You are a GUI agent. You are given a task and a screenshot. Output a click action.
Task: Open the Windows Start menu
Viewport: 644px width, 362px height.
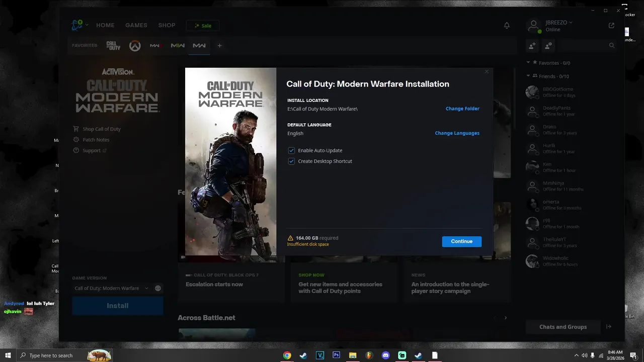[x=8, y=355]
